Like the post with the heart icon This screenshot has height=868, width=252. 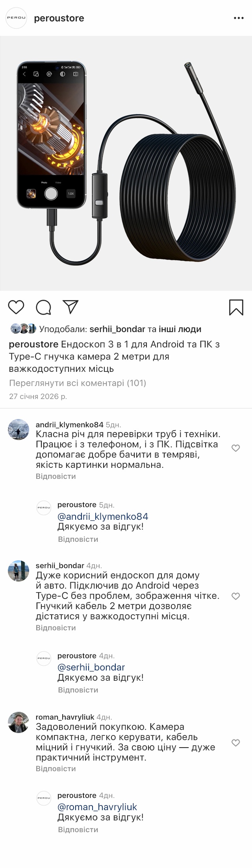pyautogui.click(x=16, y=307)
